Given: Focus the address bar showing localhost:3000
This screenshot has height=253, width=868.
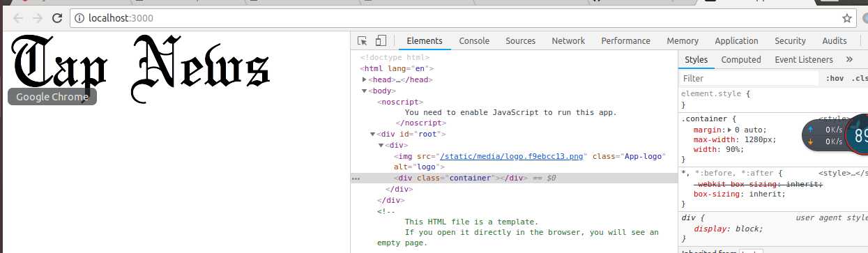Looking at the screenshot, I should coord(460,18).
